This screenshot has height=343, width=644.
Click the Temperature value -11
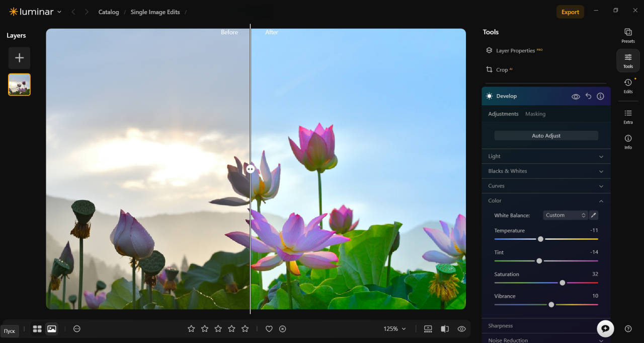click(x=594, y=230)
